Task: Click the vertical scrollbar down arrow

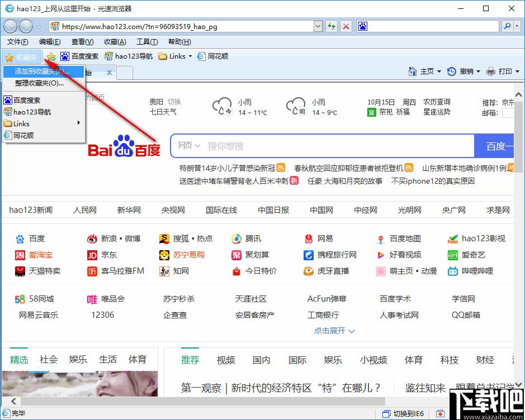Action: click(x=519, y=385)
